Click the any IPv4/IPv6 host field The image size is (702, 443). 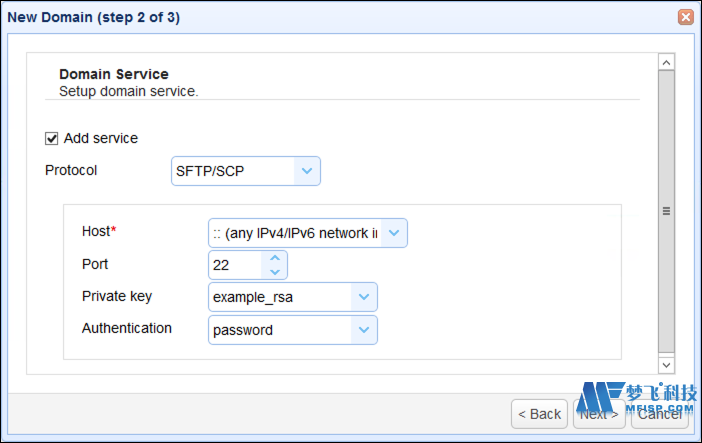pyautogui.click(x=295, y=233)
